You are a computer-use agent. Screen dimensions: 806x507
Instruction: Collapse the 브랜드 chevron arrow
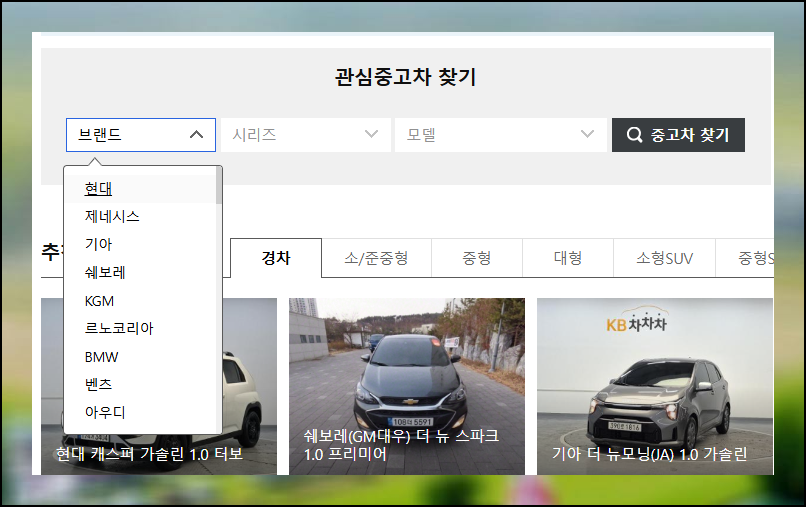coord(196,135)
